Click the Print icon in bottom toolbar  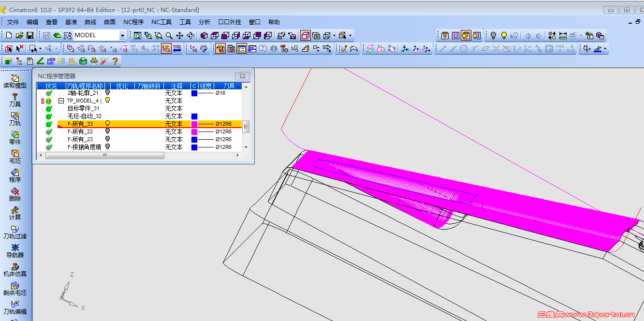83,61
